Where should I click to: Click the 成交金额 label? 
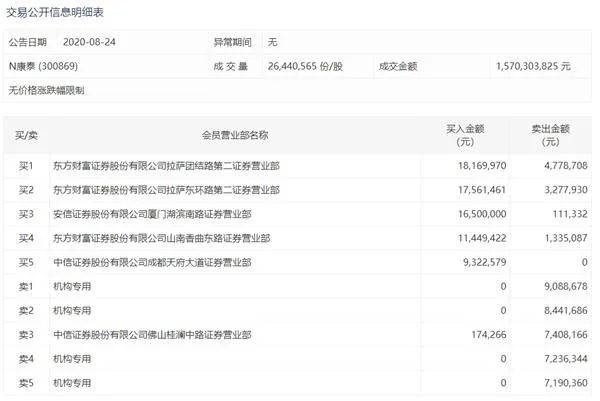[398, 66]
